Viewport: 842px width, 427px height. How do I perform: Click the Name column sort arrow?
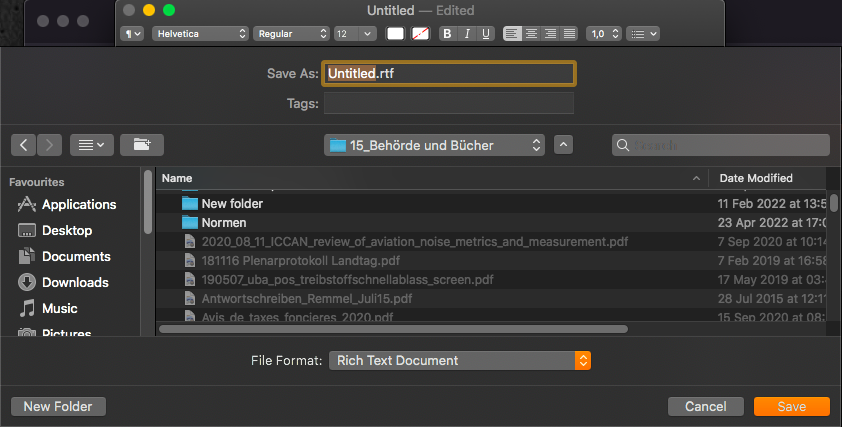696,178
